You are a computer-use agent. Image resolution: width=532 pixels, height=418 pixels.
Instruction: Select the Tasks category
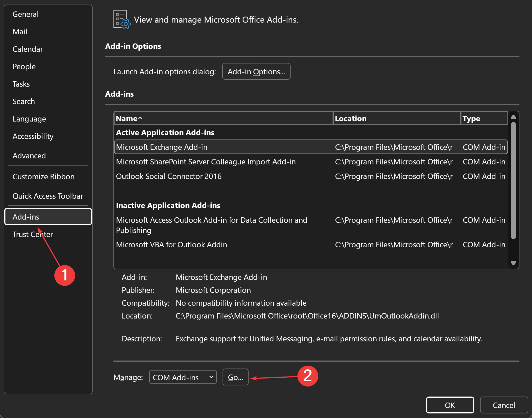48,84
